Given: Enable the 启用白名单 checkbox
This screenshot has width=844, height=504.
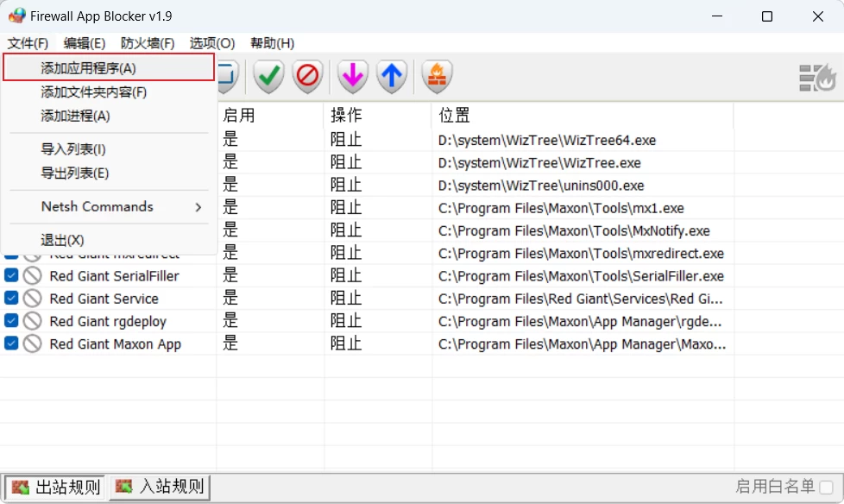Looking at the screenshot, I should point(826,488).
